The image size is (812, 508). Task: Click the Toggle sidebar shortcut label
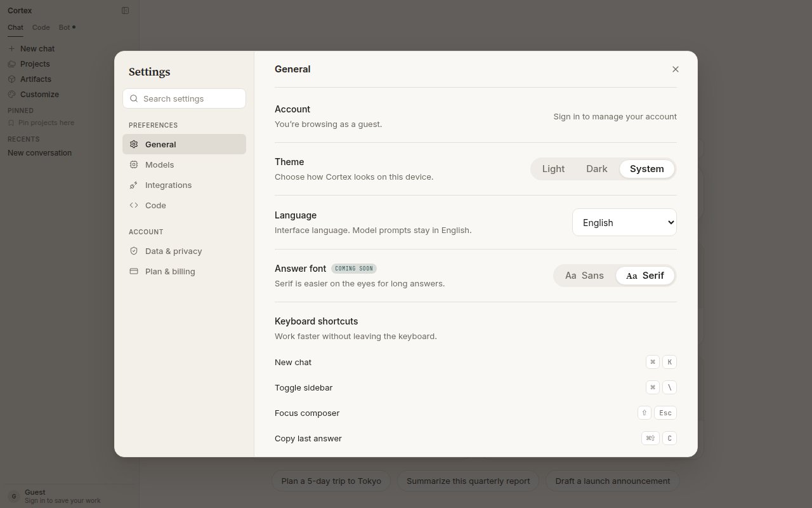tap(303, 387)
